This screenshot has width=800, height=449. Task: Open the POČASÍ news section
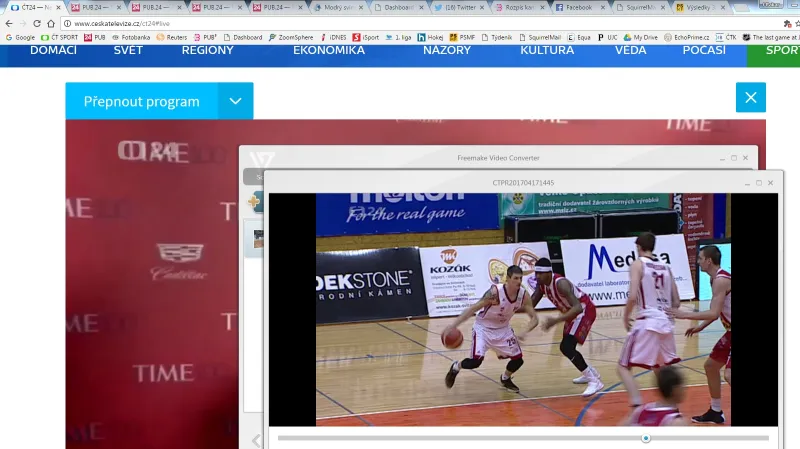[x=704, y=50]
